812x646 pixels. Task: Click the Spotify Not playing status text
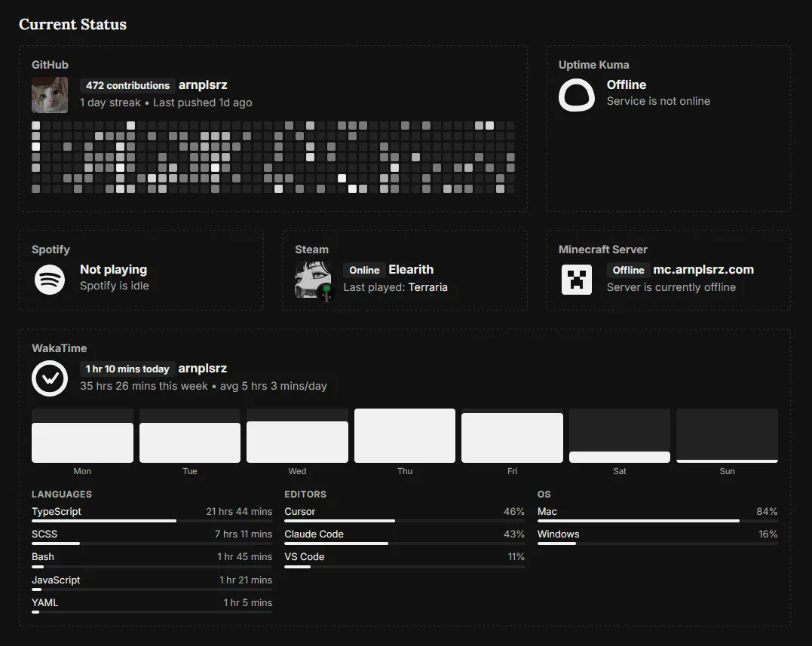[113, 270]
